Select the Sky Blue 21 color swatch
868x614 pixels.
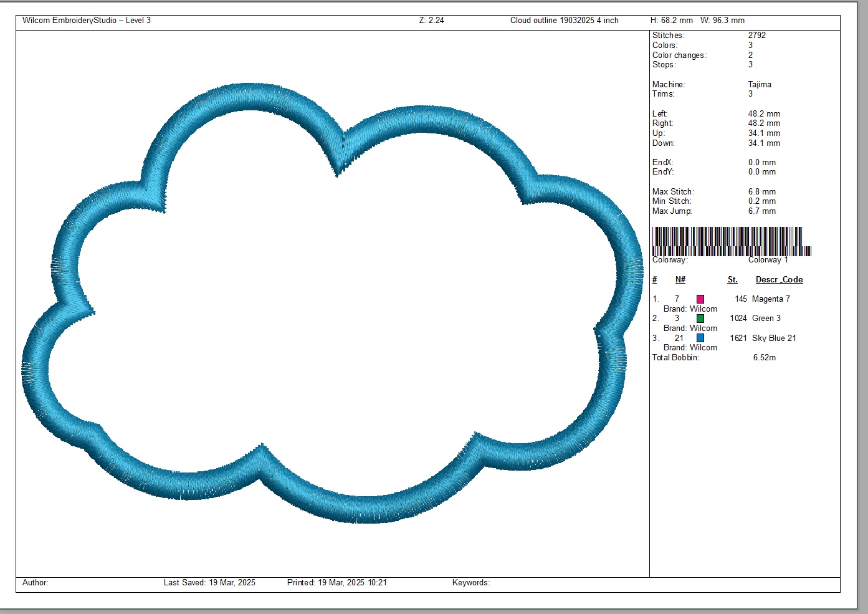pyautogui.click(x=700, y=338)
